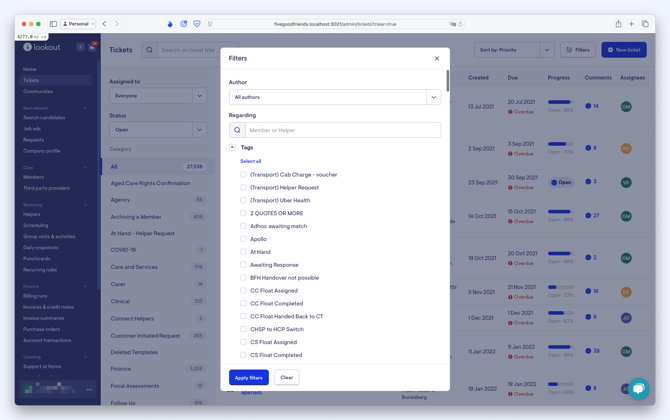670x420 pixels.
Task: Collapse the Tags section
Action: click(x=233, y=147)
